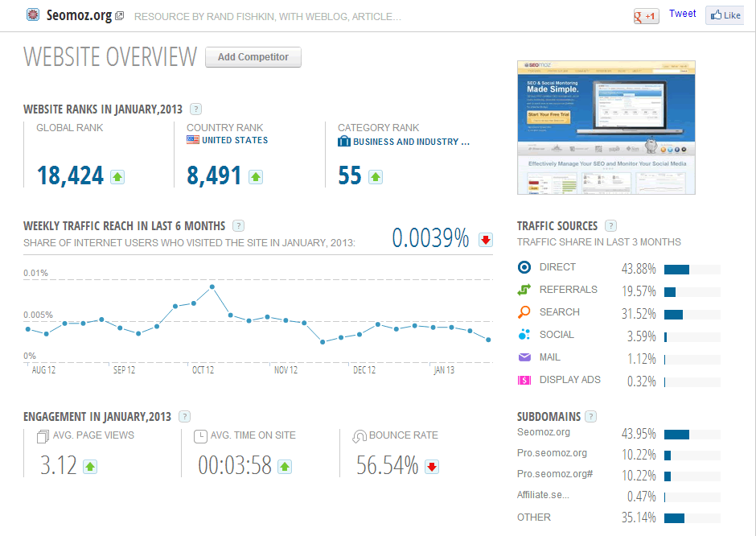Click the peak October data point on chart

[212, 287]
